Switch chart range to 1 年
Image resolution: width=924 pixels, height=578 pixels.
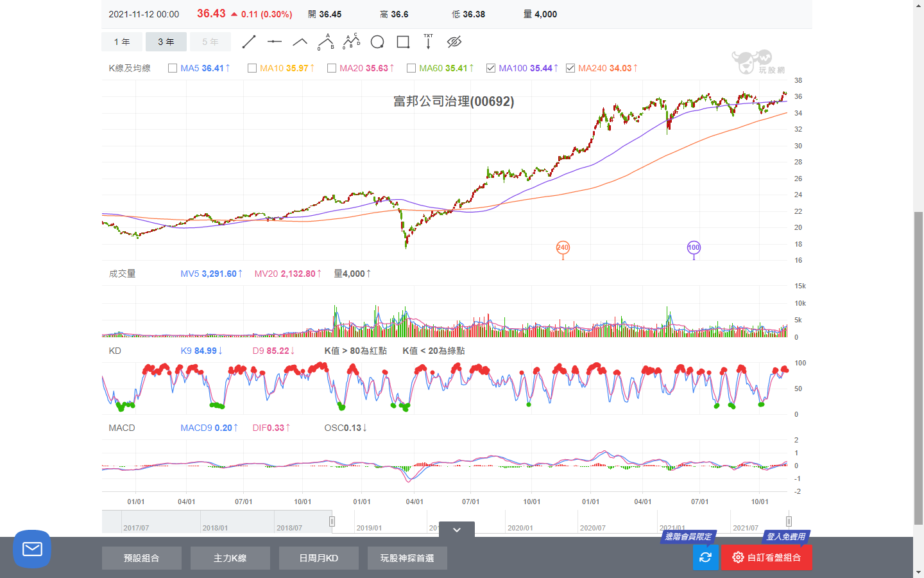pyautogui.click(x=122, y=42)
